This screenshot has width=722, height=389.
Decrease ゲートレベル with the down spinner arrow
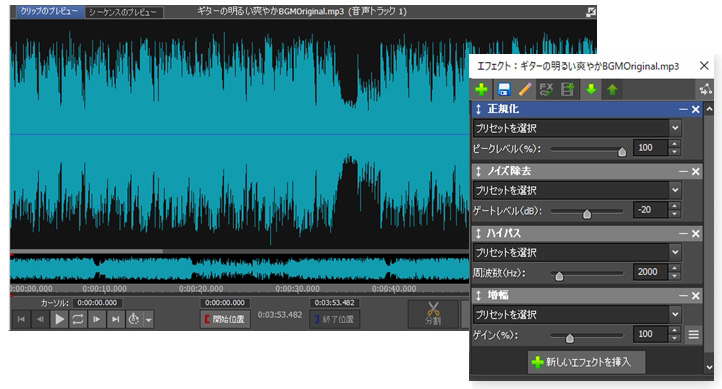(675, 214)
